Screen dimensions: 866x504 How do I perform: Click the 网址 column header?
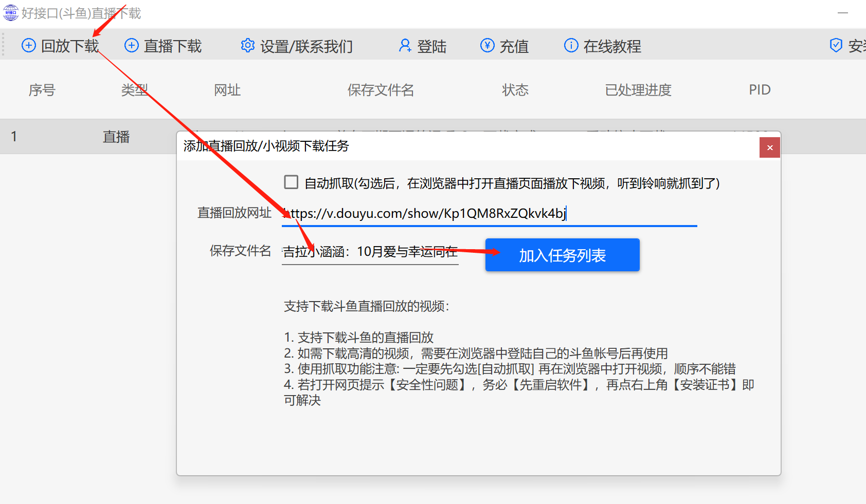(x=227, y=90)
